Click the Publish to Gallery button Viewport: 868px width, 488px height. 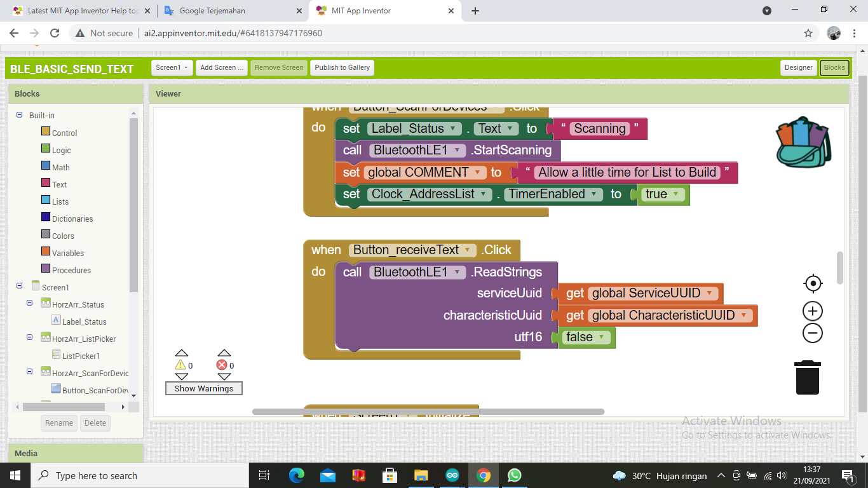click(342, 67)
